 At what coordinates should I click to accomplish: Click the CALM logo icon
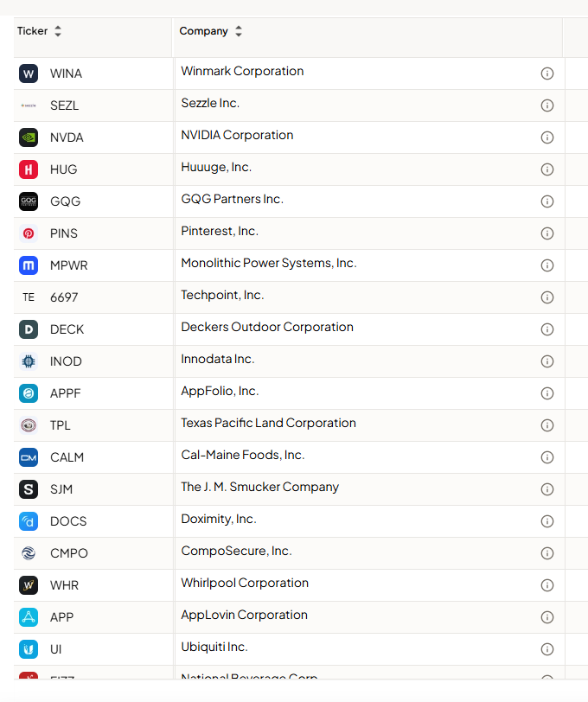pos(29,457)
